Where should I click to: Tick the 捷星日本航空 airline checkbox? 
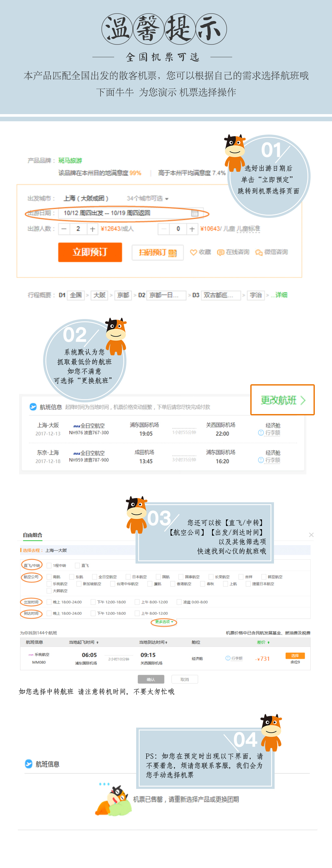248,584
